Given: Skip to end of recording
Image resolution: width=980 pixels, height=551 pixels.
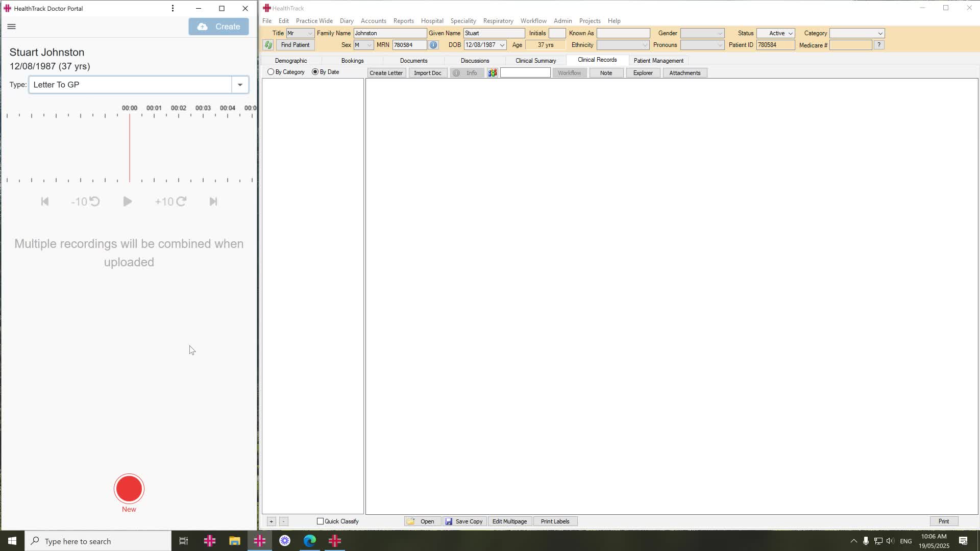Looking at the screenshot, I should coord(213,202).
